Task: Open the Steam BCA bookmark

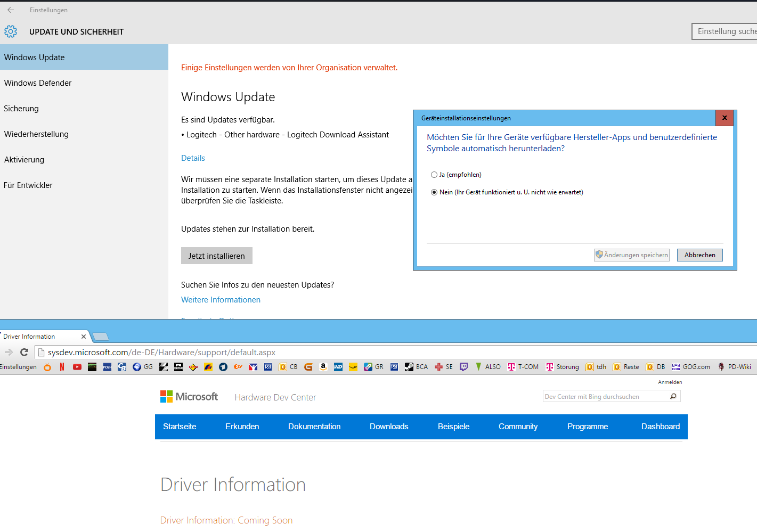Action: (x=416, y=367)
